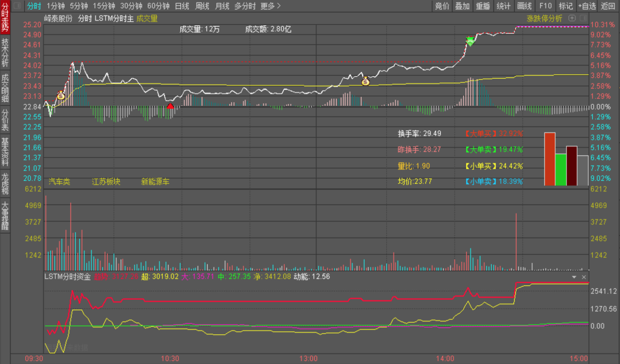The height and width of the screenshot is (364, 620).
Task: Open the 龙虎榜 sidebar tab
Action: [x=5, y=184]
